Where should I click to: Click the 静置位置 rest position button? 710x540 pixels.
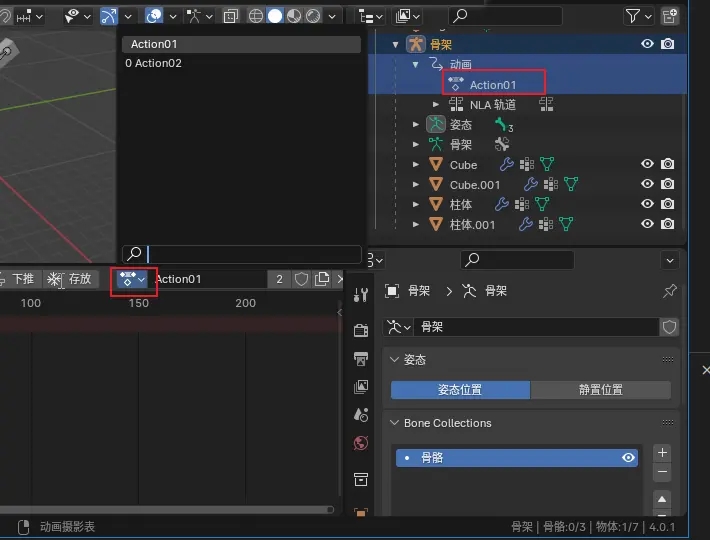(600, 390)
